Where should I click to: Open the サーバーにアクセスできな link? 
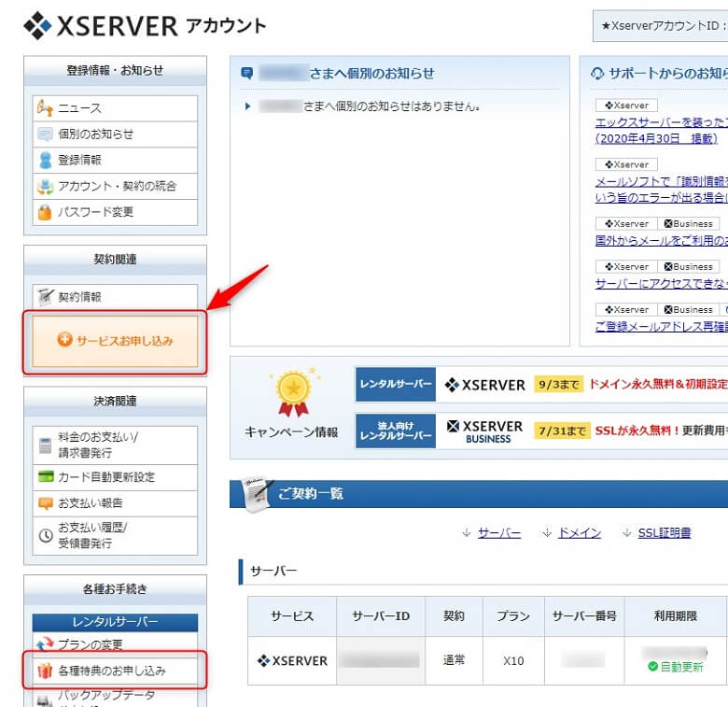pos(661,283)
